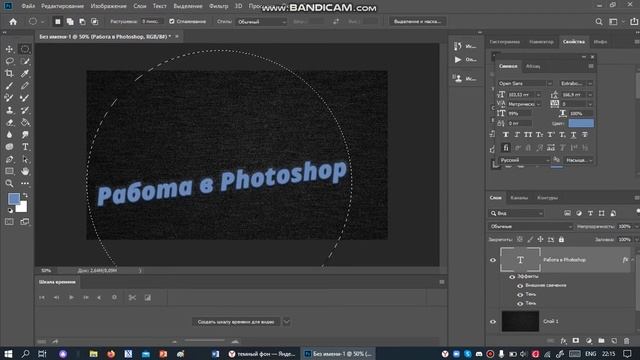
Task: Open the Файл menu
Action: (x=28, y=6)
